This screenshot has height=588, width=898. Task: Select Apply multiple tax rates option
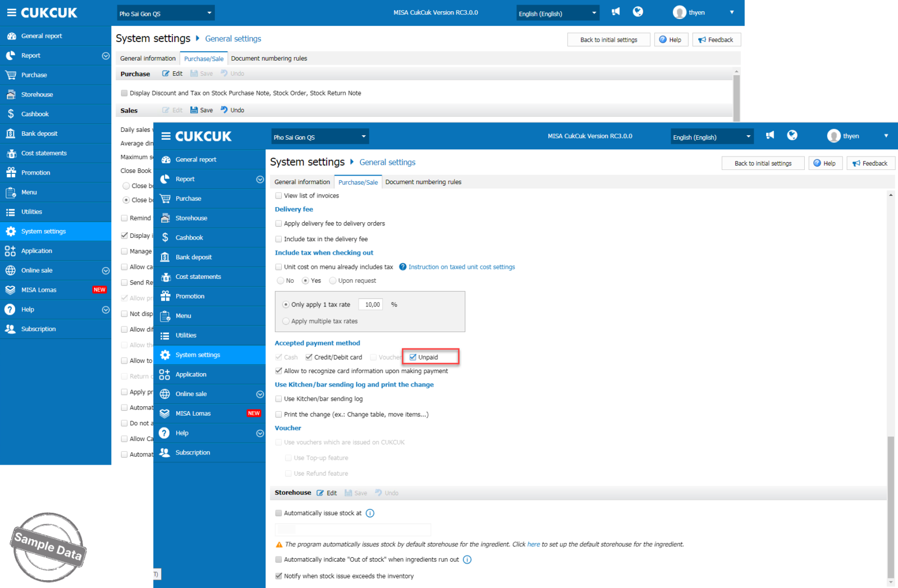286,321
